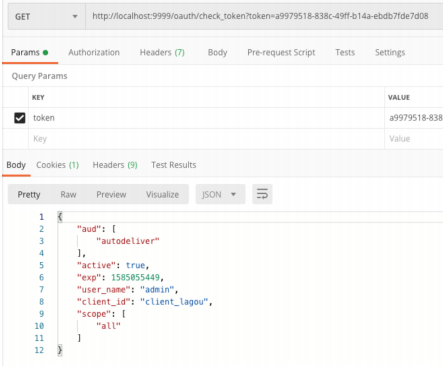Select the Params tab
This screenshot has width=443, height=366.
tap(30, 52)
